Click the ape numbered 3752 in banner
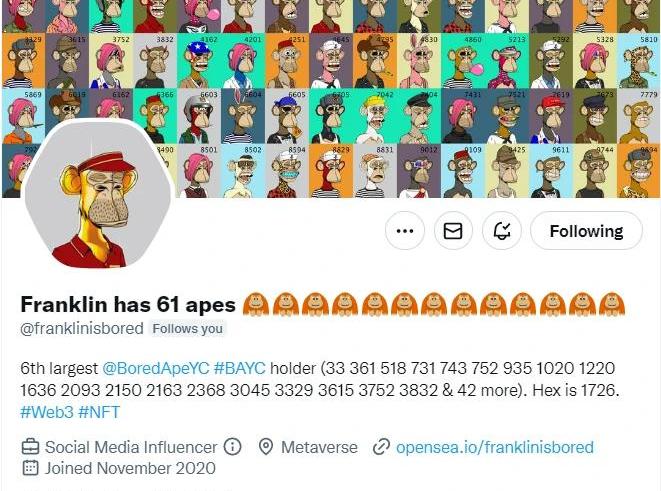This screenshot has width=661, height=491. [x=111, y=61]
